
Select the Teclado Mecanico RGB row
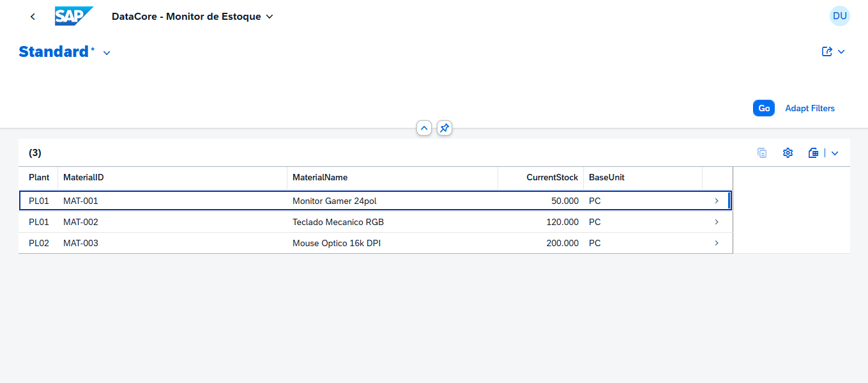pyautogui.click(x=338, y=222)
